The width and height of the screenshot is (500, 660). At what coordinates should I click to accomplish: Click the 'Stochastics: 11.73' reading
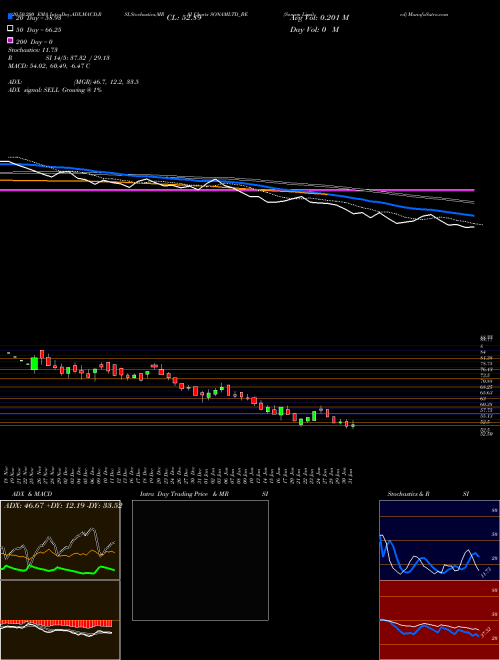(32, 50)
